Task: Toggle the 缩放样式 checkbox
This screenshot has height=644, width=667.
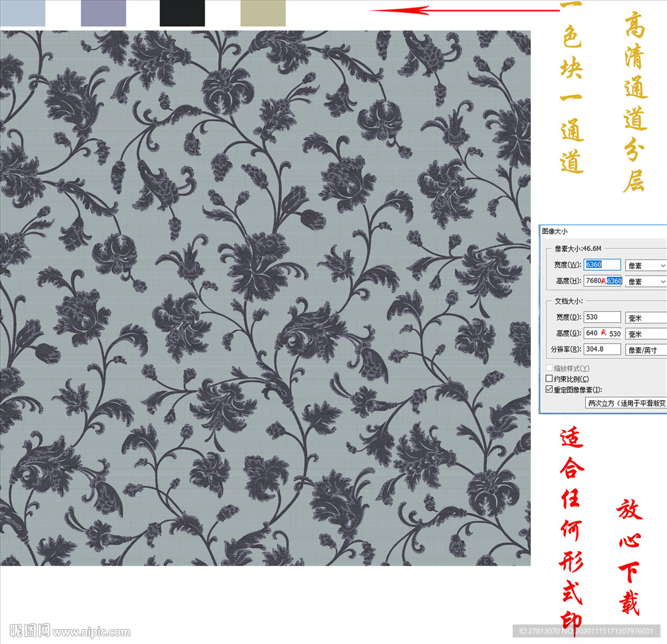Action: click(x=549, y=368)
